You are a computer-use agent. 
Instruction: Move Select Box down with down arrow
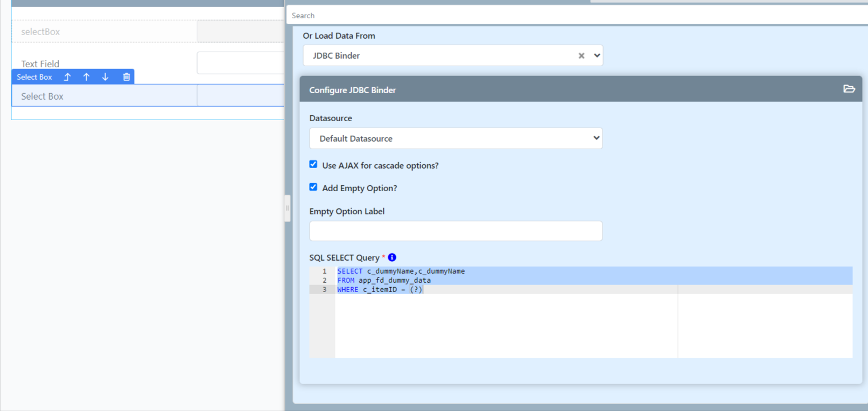point(105,77)
